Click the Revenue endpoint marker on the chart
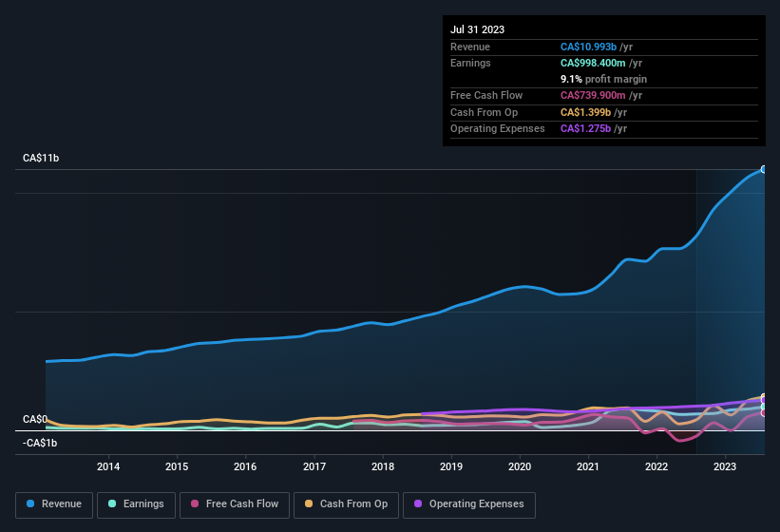The image size is (780, 532). 764,169
